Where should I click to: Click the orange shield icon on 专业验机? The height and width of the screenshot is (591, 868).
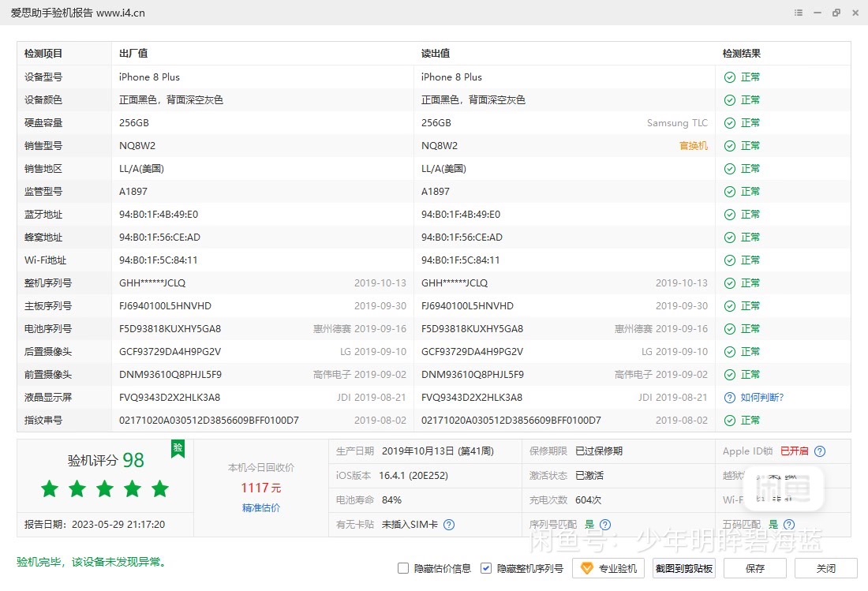click(587, 568)
